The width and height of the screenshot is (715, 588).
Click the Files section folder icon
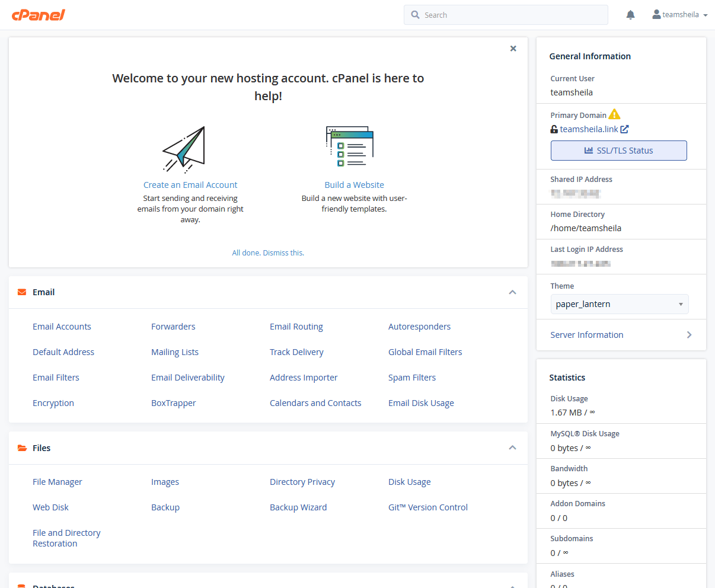pos(22,448)
